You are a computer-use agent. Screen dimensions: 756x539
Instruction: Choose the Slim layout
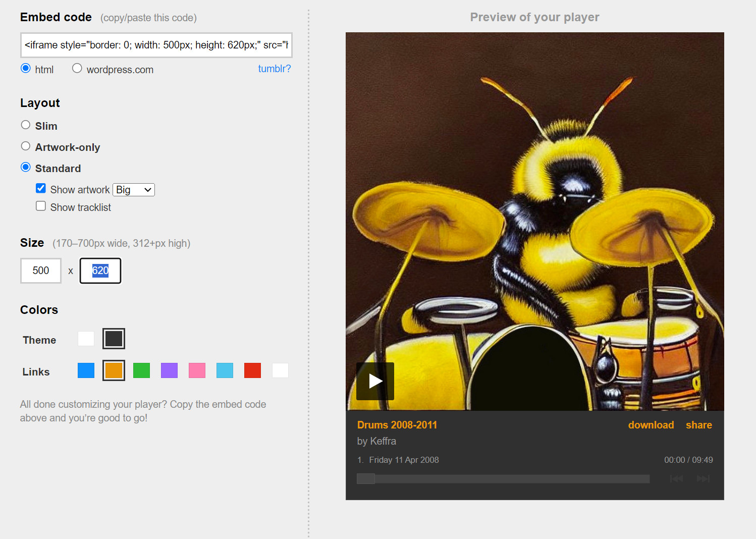(26, 125)
